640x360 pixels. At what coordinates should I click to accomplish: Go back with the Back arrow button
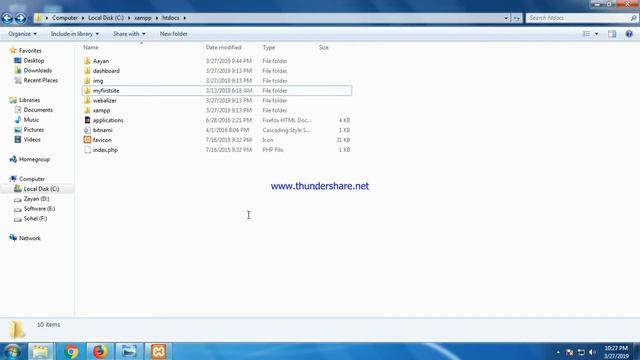[x=7, y=18]
